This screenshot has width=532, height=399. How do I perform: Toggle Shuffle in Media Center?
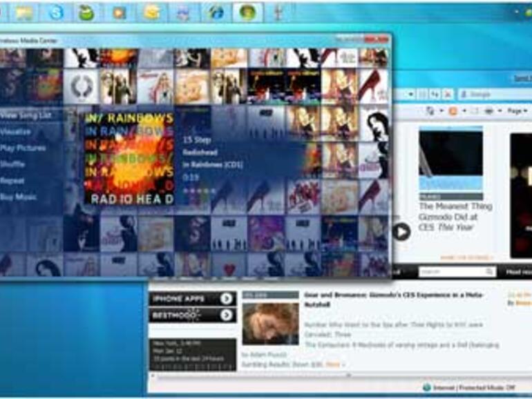(13, 164)
